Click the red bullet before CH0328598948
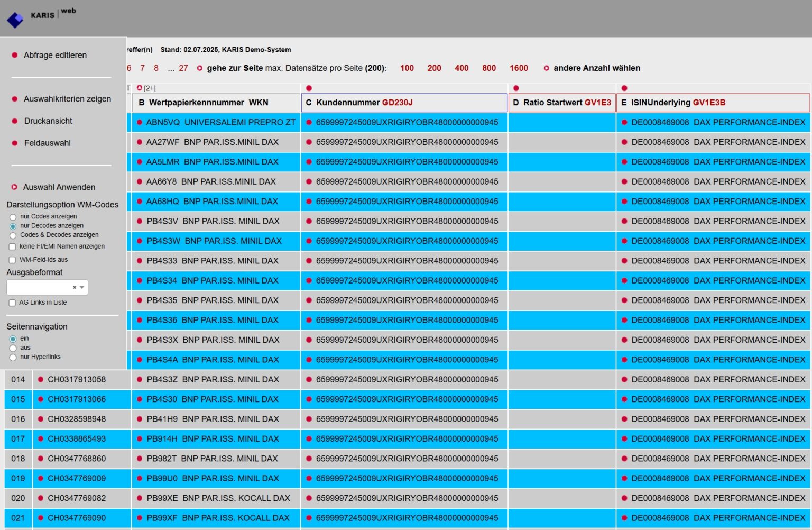This screenshot has width=812, height=530. point(41,419)
